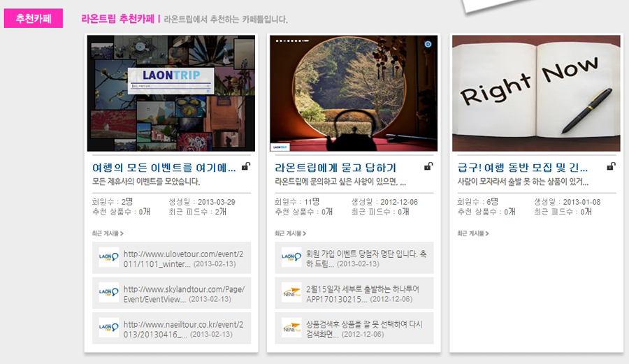
Task: Expand 최근 게시물 in the 라온트립에게 묻고 답하기 card
Action: point(290,233)
